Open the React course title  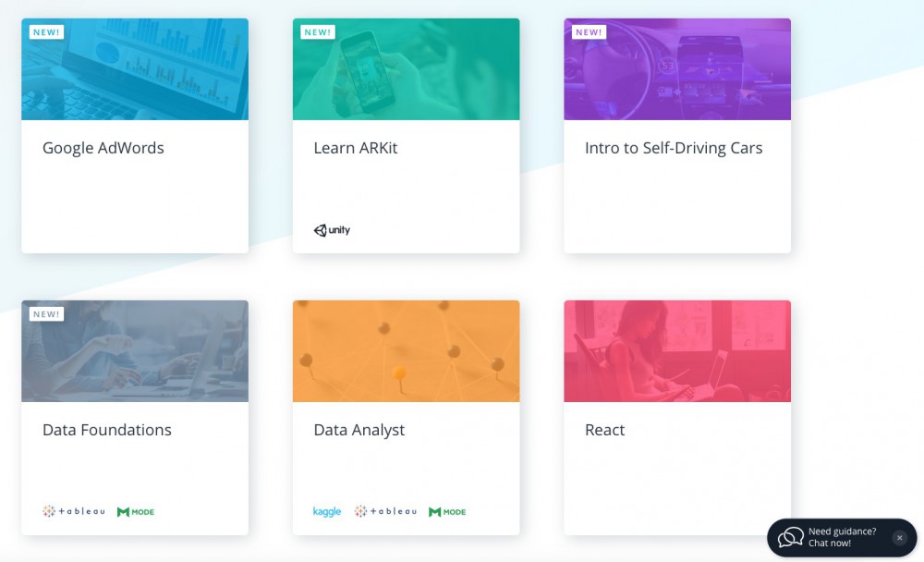point(605,430)
